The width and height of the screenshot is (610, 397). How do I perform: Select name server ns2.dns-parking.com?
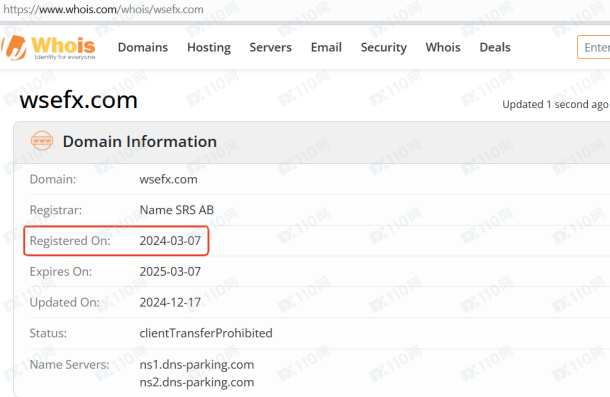pos(197,382)
